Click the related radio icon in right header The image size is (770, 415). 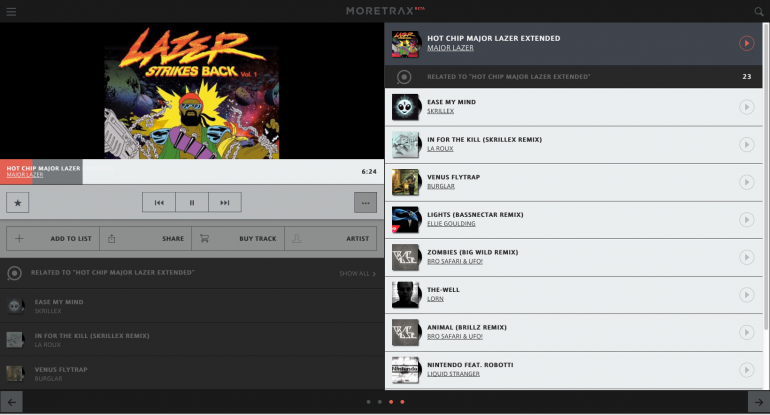[404, 77]
